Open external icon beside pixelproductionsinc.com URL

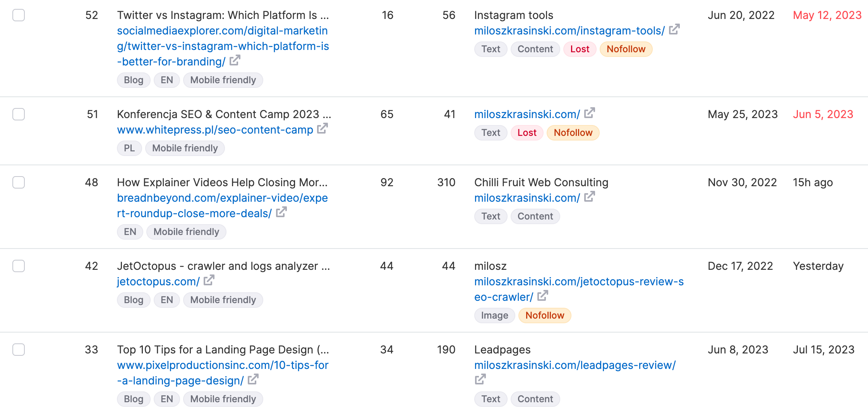(x=253, y=379)
